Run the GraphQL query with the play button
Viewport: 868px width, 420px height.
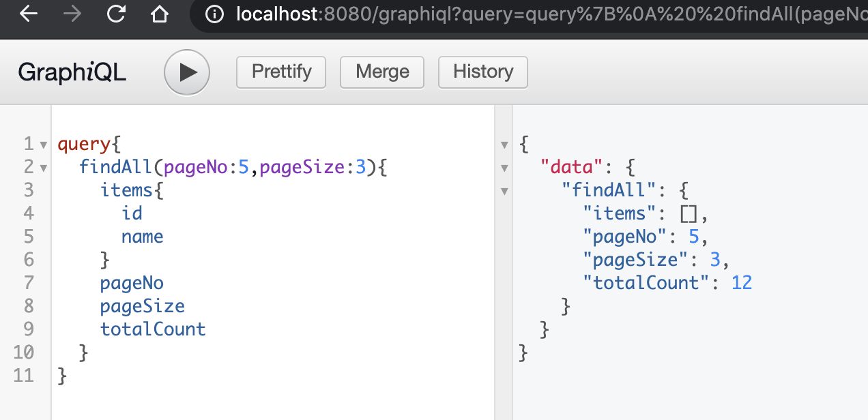coord(187,72)
